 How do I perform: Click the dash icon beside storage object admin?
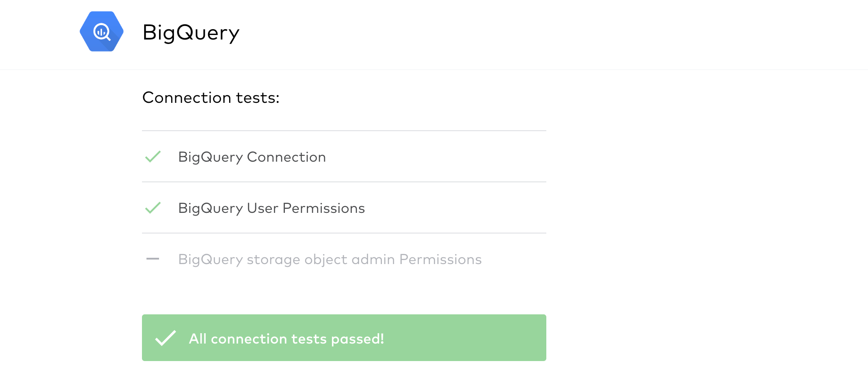pyautogui.click(x=153, y=259)
